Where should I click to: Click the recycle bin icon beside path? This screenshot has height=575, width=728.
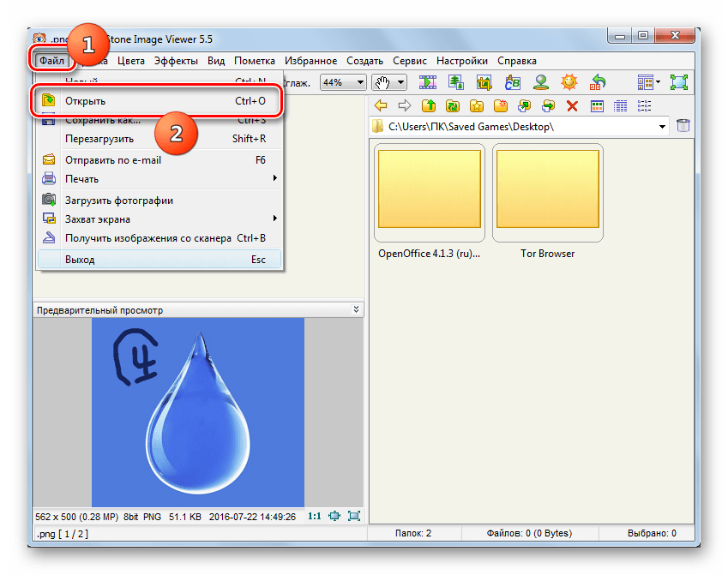683,127
